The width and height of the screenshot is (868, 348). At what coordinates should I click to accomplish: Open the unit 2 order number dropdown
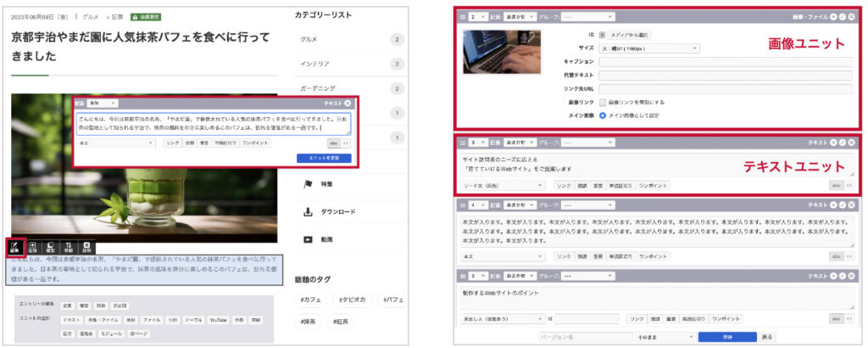476,17
